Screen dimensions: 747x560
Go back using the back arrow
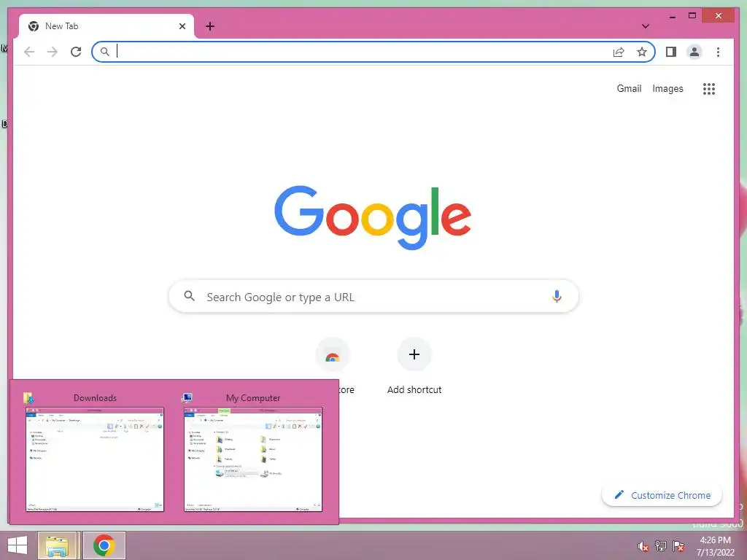[x=29, y=52]
